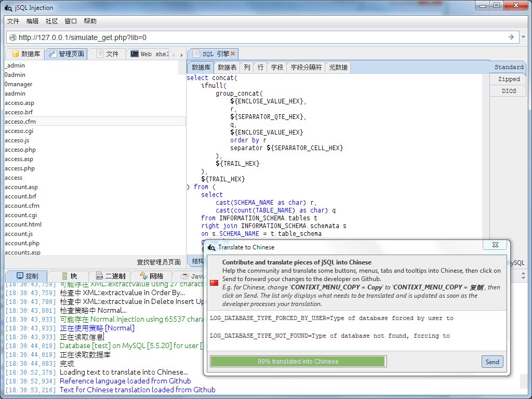This screenshot has height=399, width=532.
Task: Select account.html list entry
Action: click(95, 224)
